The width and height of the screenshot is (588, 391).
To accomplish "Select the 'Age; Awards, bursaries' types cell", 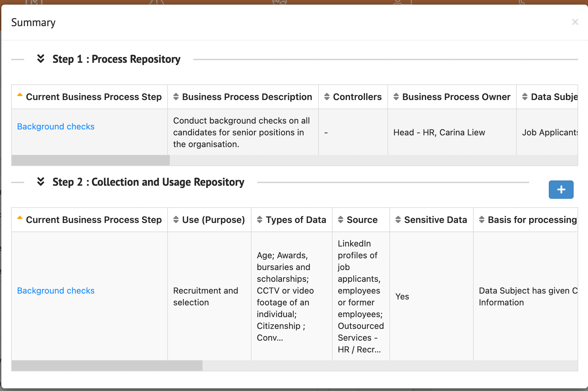I will 291,297.
